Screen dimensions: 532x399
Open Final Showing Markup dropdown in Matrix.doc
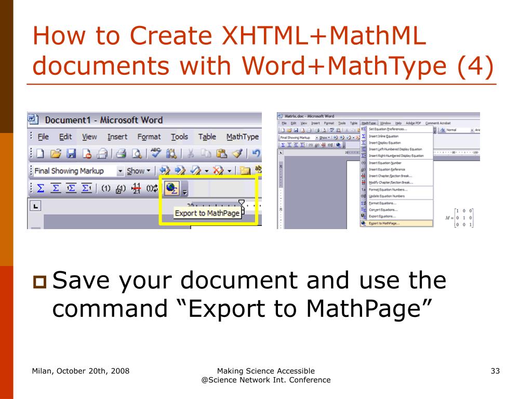point(316,138)
